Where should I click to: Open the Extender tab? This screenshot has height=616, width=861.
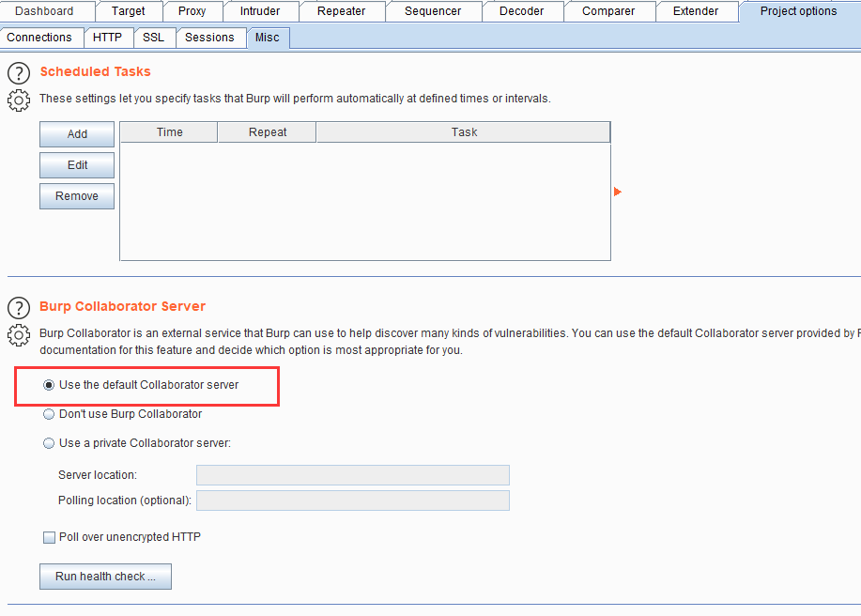tap(696, 11)
